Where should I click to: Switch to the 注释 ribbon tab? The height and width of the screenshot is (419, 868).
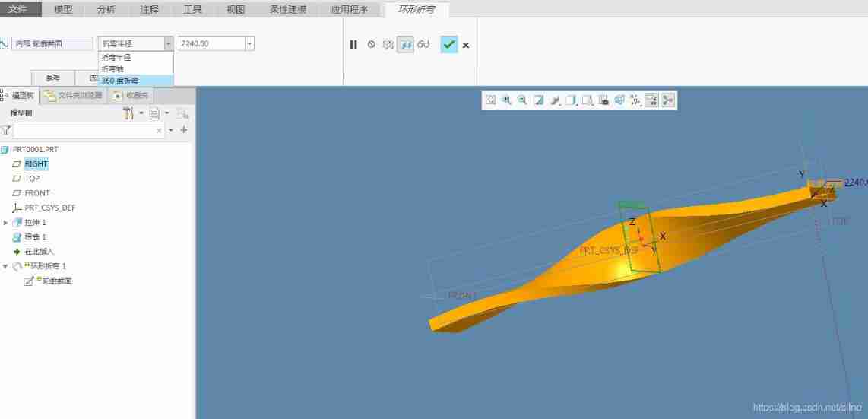tap(150, 9)
